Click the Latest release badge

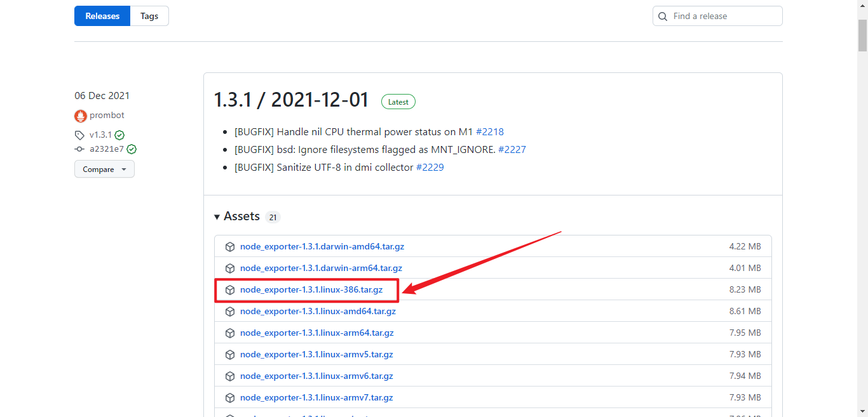coord(398,102)
